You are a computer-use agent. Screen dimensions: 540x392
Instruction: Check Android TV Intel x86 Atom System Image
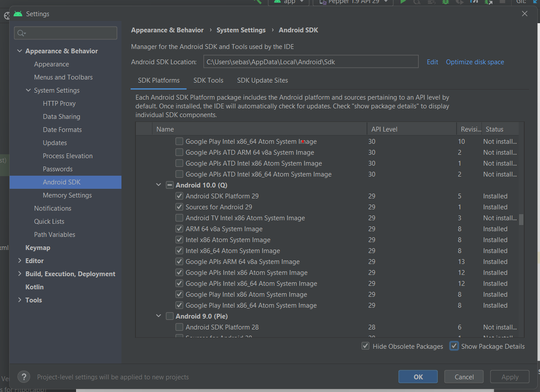[179, 218]
